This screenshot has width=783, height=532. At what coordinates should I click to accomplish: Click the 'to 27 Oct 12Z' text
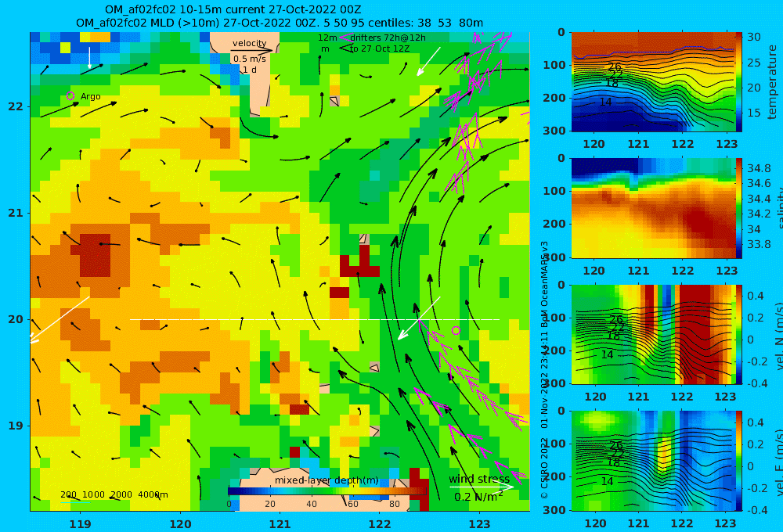380,49
